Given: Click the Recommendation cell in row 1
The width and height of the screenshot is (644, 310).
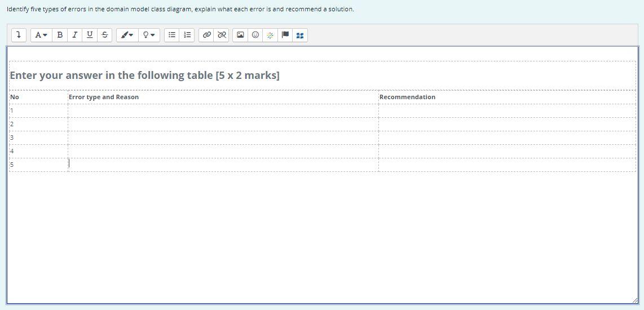Looking at the screenshot, I should [x=507, y=111].
